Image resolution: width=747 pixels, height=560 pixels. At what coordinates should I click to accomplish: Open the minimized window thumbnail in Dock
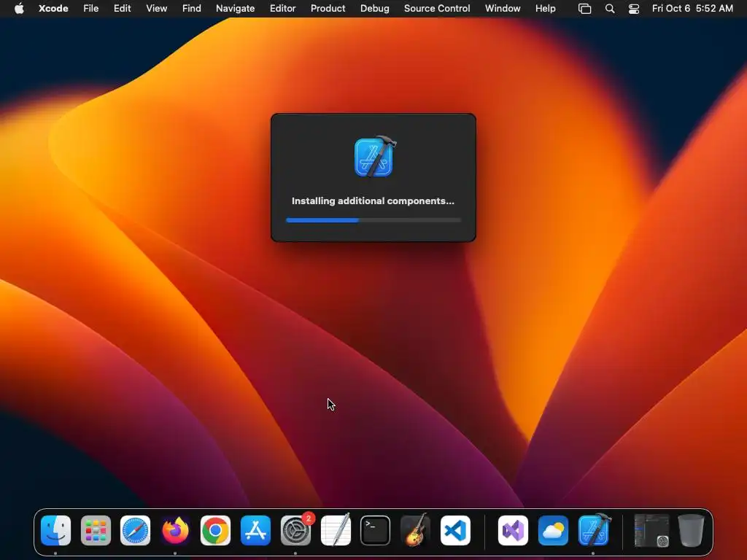[x=651, y=530]
